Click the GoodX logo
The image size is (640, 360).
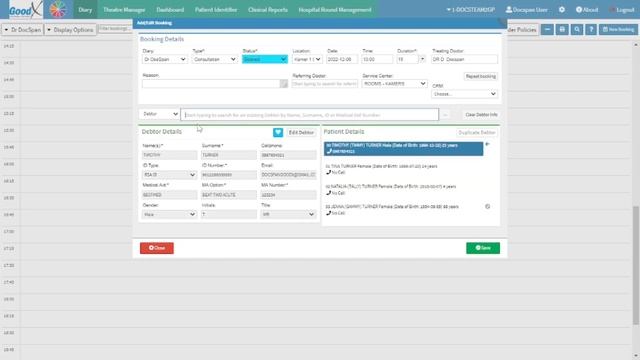tap(25, 9)
